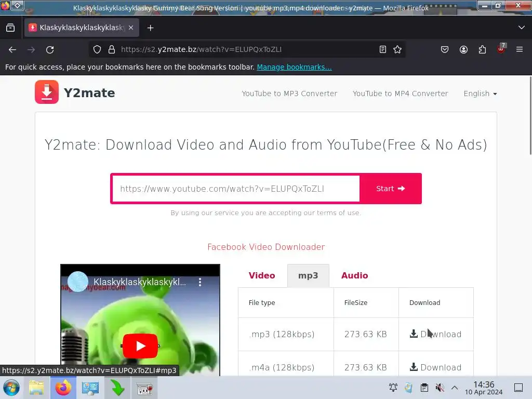Screen dimensions: 532x399
Task: Reload the current page
Action: [50, 49]
